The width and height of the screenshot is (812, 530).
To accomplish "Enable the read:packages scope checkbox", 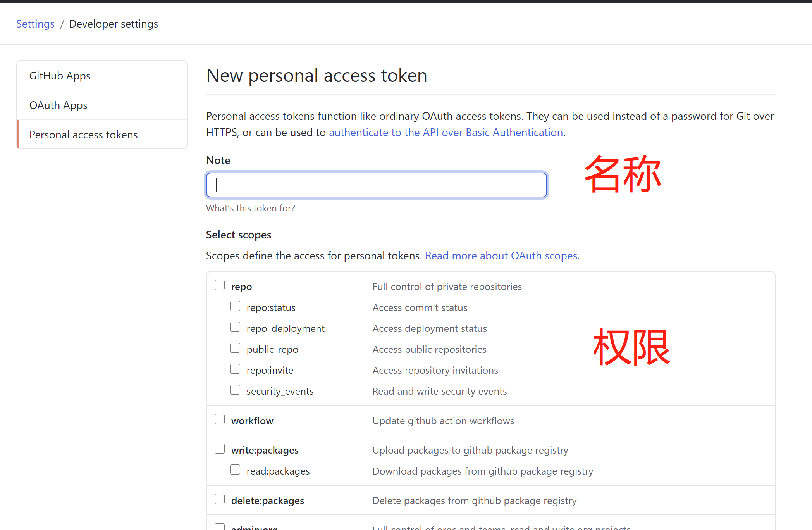I will [235, 470].
